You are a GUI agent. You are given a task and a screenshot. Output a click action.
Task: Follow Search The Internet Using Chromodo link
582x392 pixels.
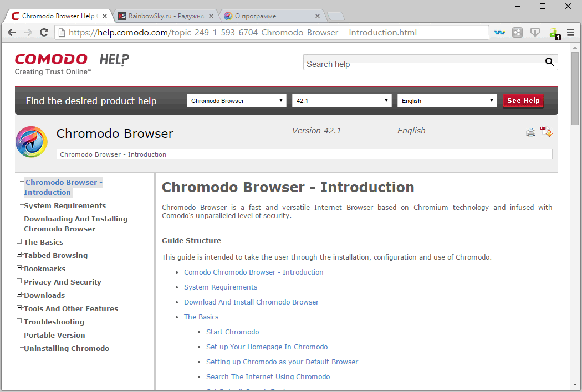point(268,377)
